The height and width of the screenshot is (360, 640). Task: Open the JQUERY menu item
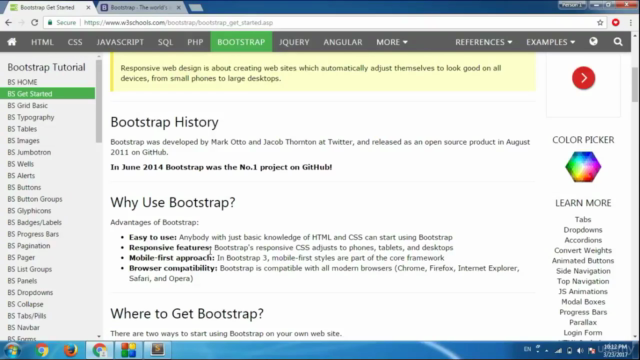(294, 42)
